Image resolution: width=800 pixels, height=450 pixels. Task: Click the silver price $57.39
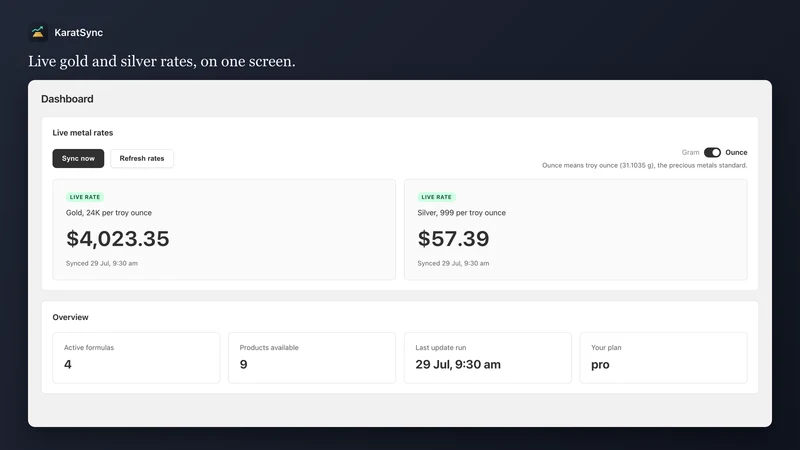453,239
